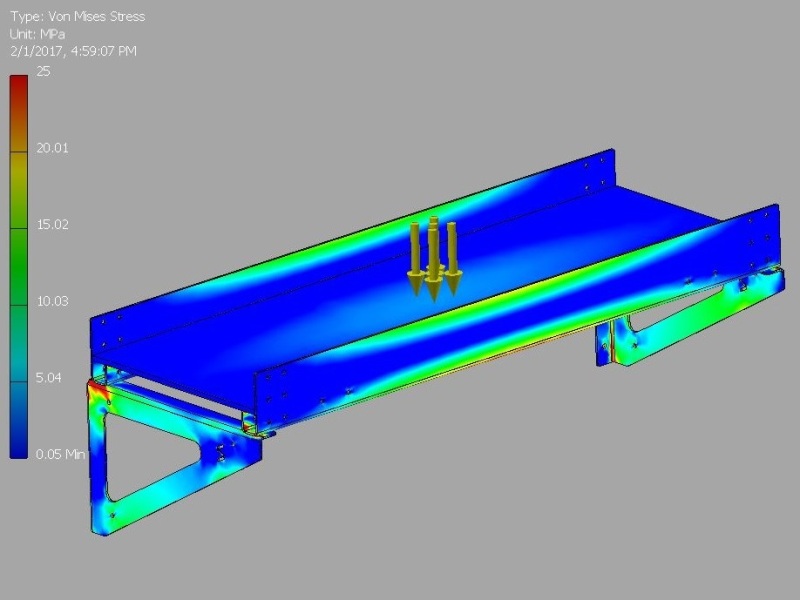800x600 pixels.
Task: Pick the legend value "10.03"
Action: click(52, 301)
